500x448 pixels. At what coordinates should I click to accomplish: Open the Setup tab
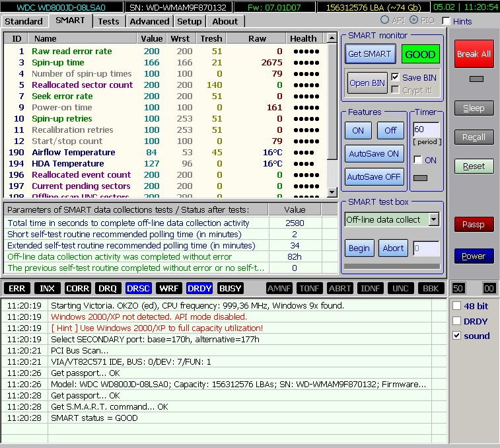point(190,21)
